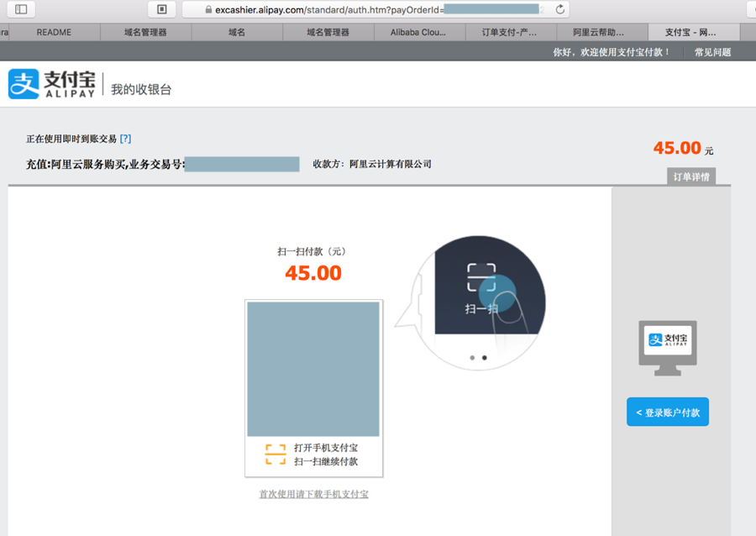Switch to the README tab
This screenshot has height=536, width=756.
(x=54, y=32)
